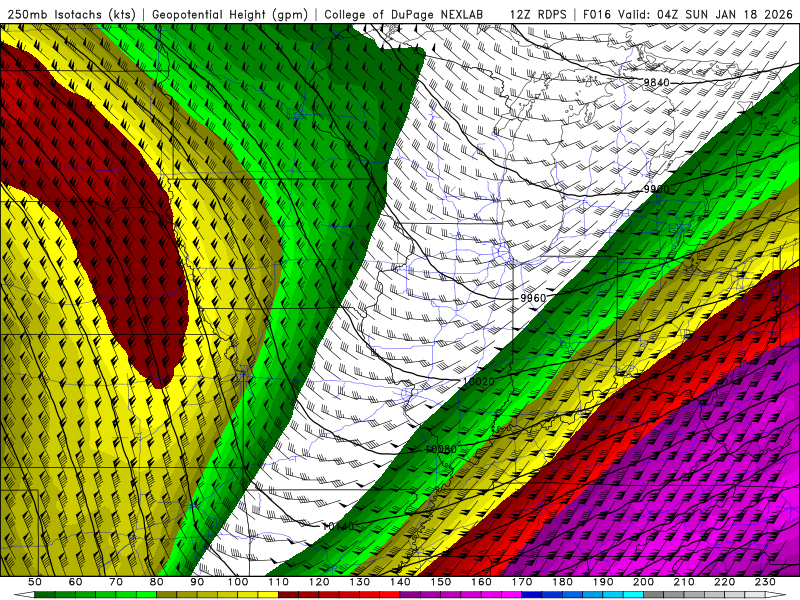The width and height of the screenshot is (800, 600).
Task: Click the '250mb Isotachs (kts)' title text
Action: (71, 15)
